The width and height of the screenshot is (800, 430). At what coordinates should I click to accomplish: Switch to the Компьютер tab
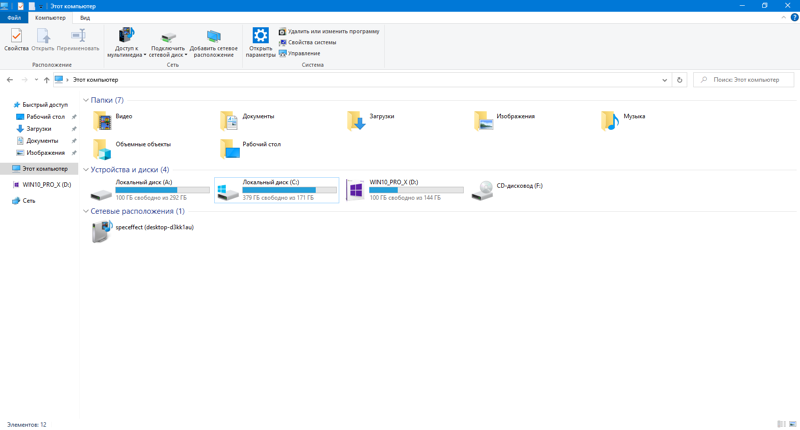pos(50,18)
